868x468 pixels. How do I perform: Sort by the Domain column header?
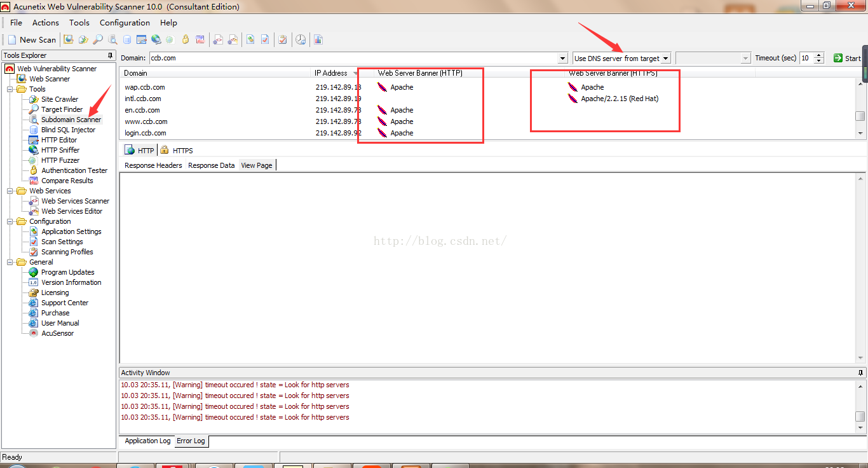point(216,73)
